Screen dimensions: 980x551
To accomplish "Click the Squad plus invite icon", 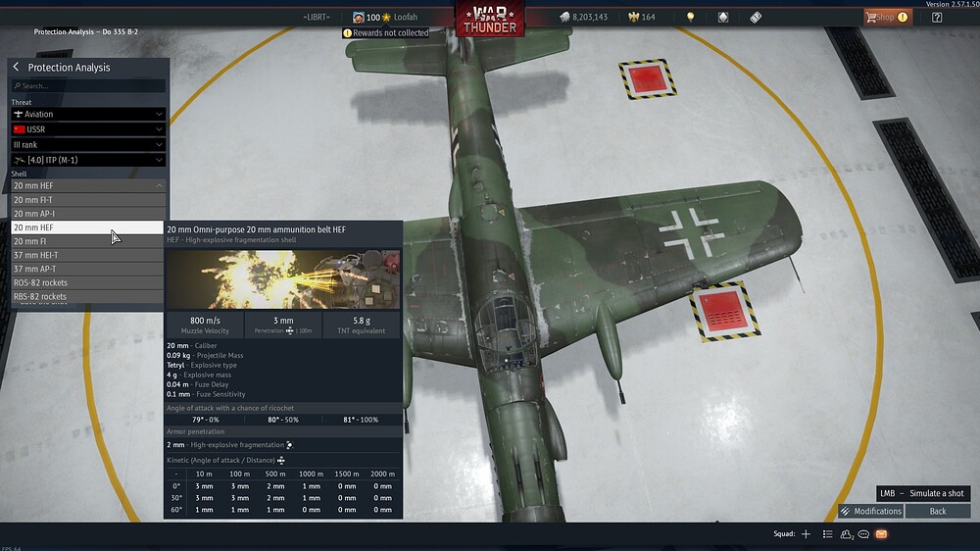I will pyautogui.click(x=807, y=533).
